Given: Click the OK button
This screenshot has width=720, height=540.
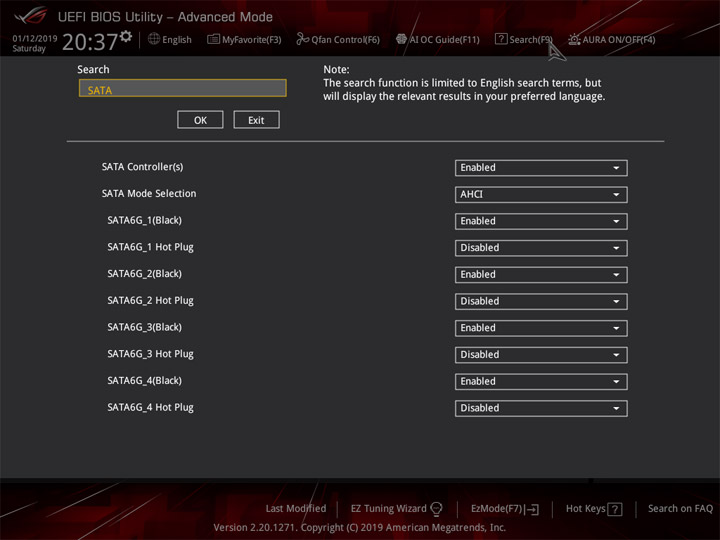Looking at the screenshot, I should [200, 120].
